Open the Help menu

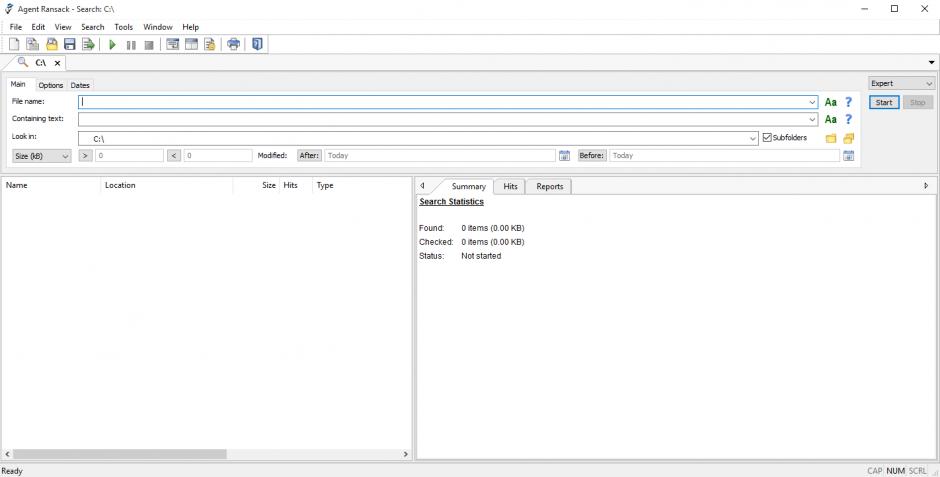click(x=191, y=27)
